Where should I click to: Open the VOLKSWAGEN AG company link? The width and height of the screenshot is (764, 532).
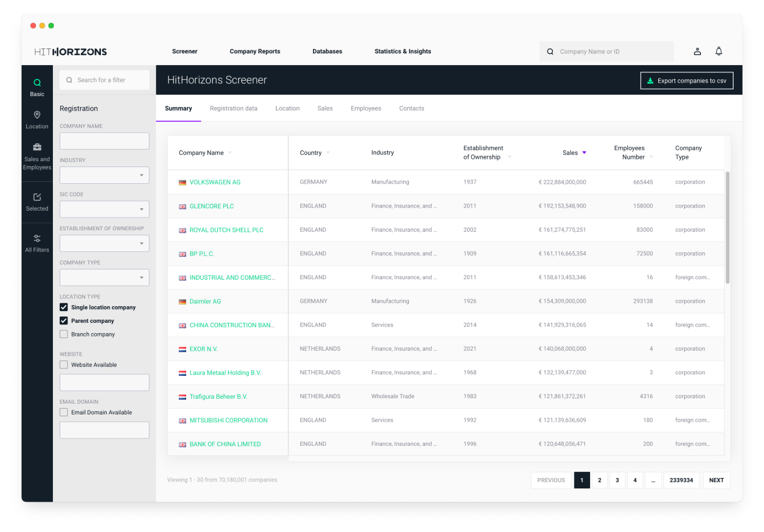215,182
